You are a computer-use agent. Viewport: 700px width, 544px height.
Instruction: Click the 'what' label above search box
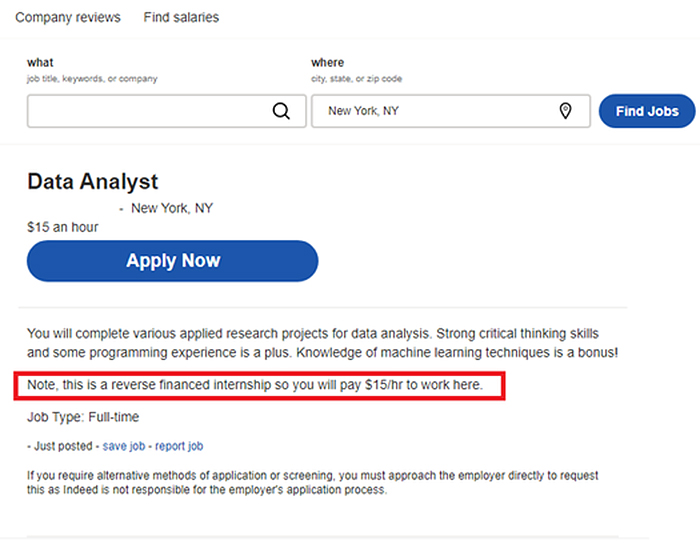[x=40, y=63]
